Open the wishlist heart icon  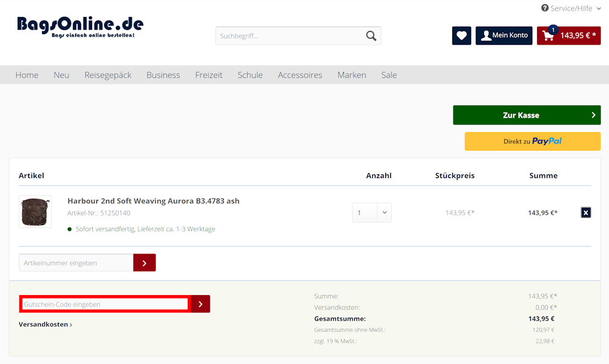point(461,36)
